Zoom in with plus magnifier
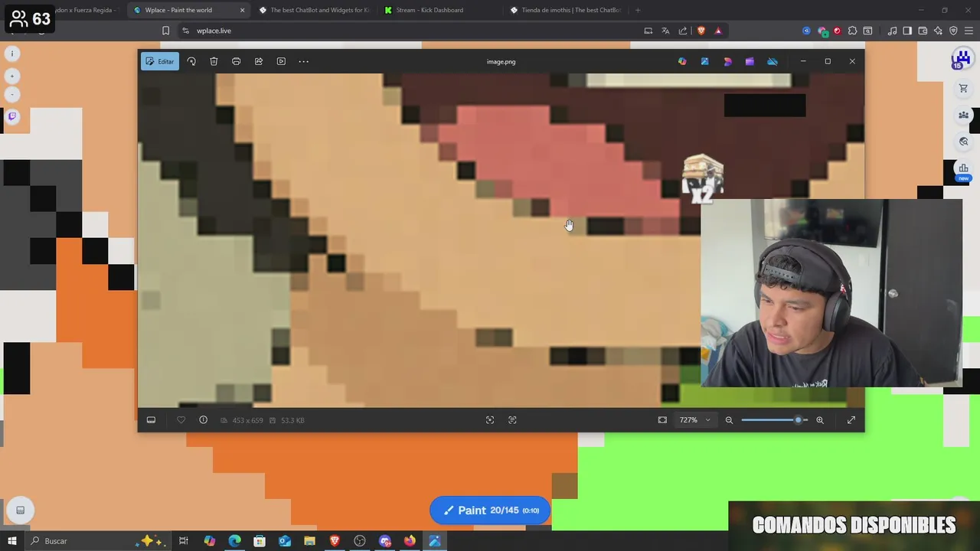 820,420
